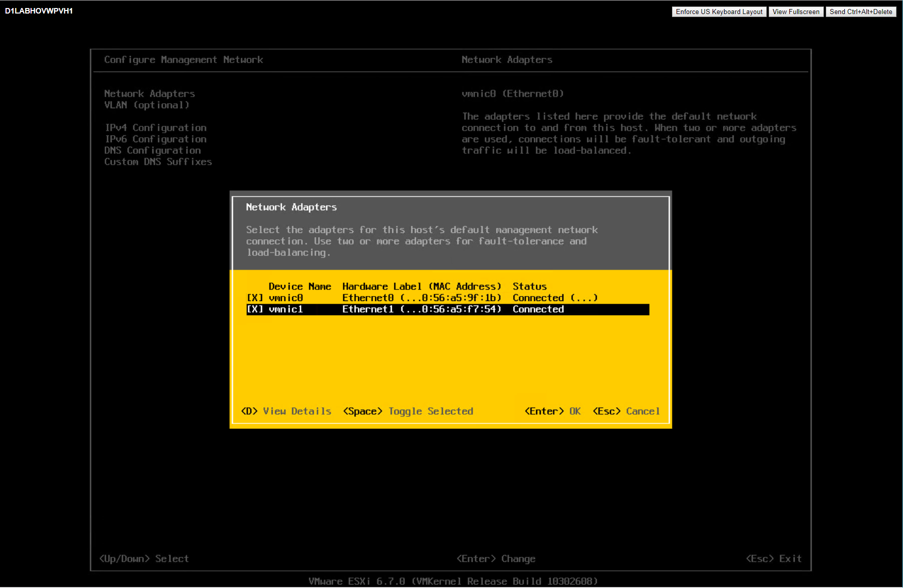Click the Esc Cancel option in dialog
Viewport: 903px width, 588px height.
coord(626,411)
